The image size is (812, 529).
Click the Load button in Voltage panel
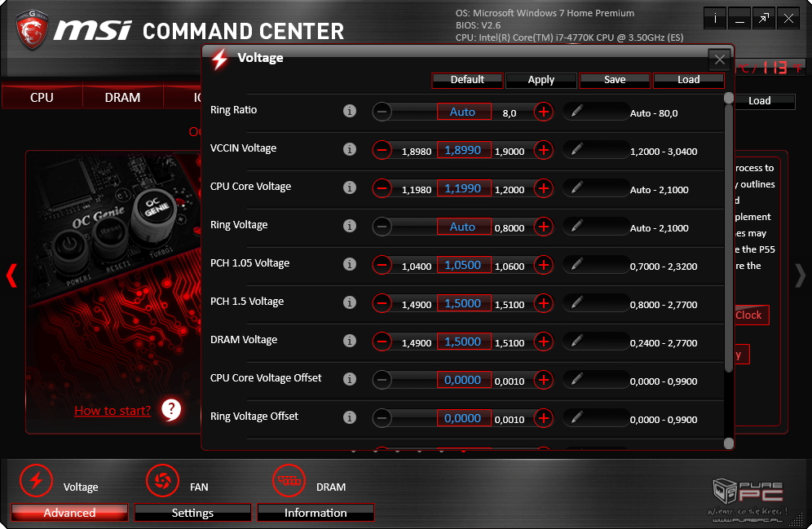pyautogui.click(x=689, y=80)
